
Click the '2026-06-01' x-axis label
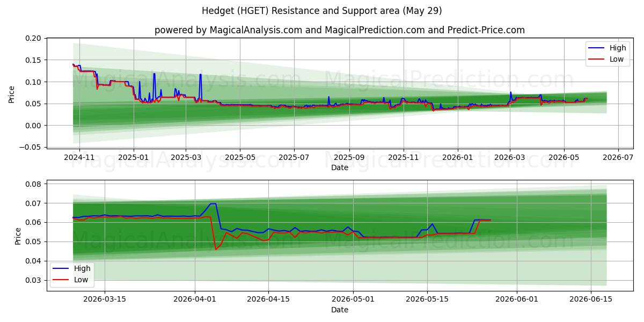pos(517,299)
